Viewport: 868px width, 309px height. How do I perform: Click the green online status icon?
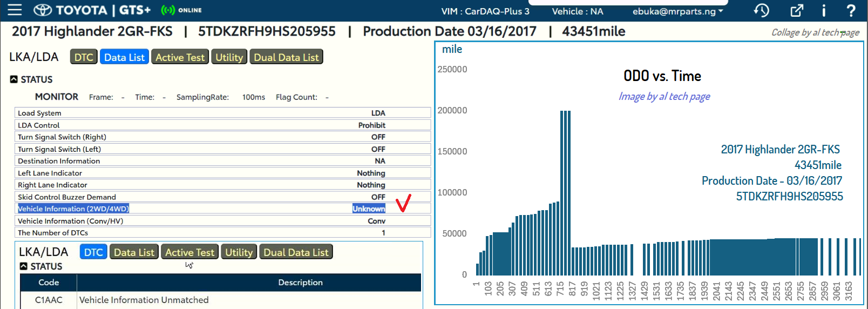point(168,10)
